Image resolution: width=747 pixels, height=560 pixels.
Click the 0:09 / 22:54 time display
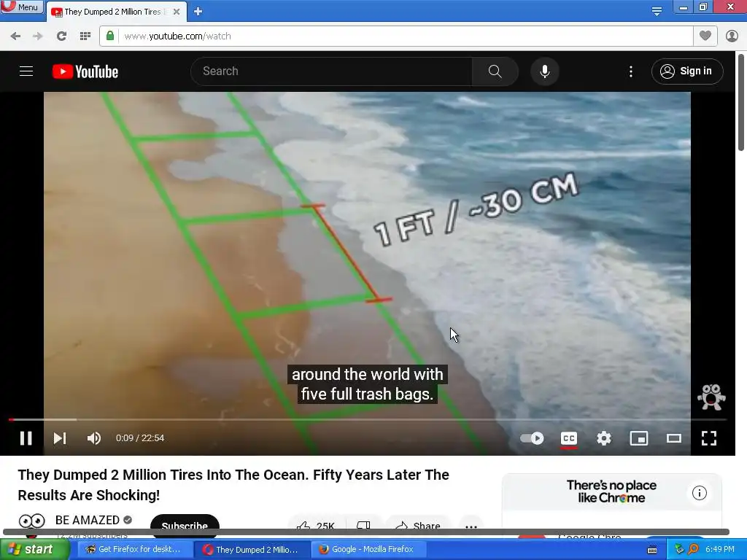click(x=140, y=438)
